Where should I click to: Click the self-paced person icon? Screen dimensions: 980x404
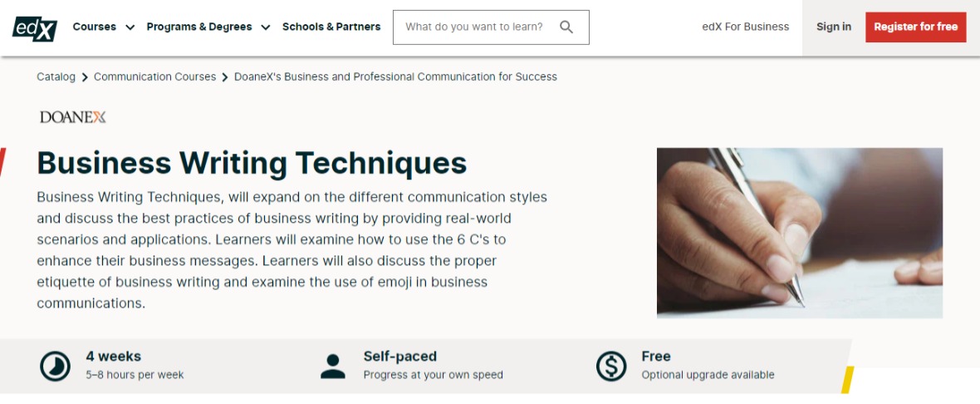[332, 367]
